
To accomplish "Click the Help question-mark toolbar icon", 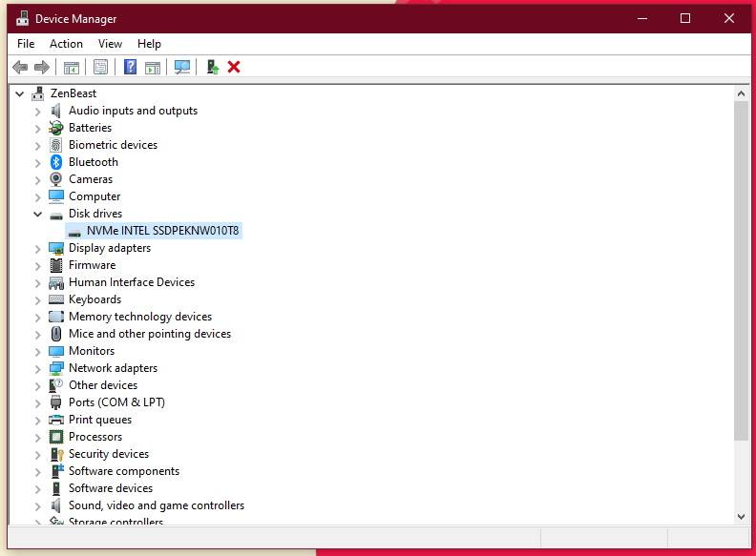I will [130, 67].
